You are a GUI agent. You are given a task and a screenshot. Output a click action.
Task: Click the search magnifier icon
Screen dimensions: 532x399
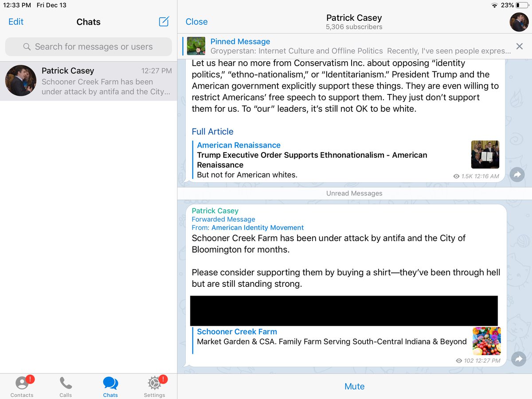[x=27, y=47]
